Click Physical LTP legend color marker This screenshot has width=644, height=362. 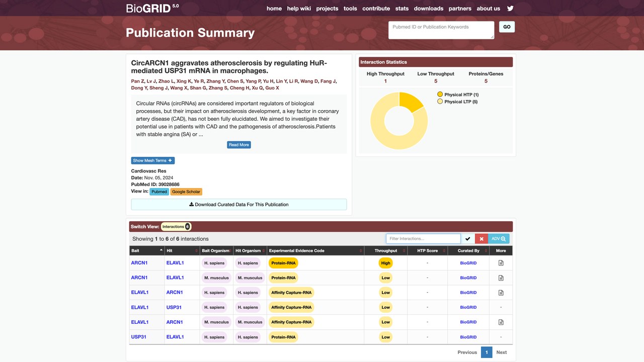tap(440, 102)
